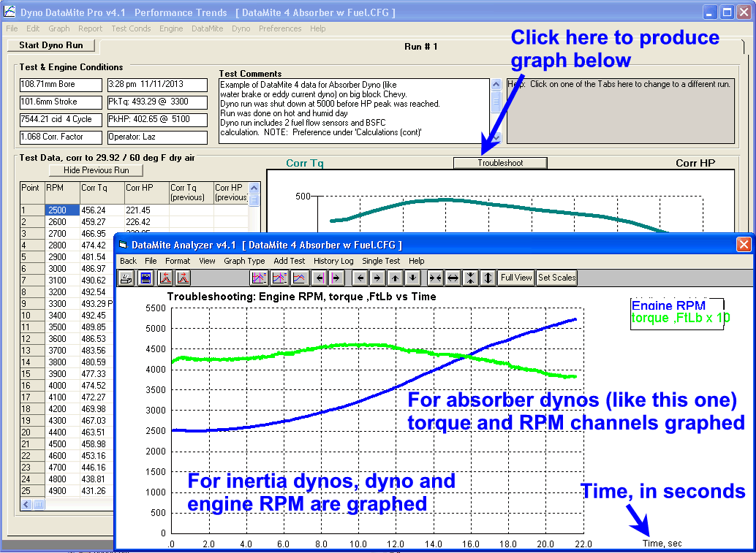Click the Corr Tq cell showing 474.52 in row 16
This screenshot has height=553, width=756.
[x=97, y=386]
